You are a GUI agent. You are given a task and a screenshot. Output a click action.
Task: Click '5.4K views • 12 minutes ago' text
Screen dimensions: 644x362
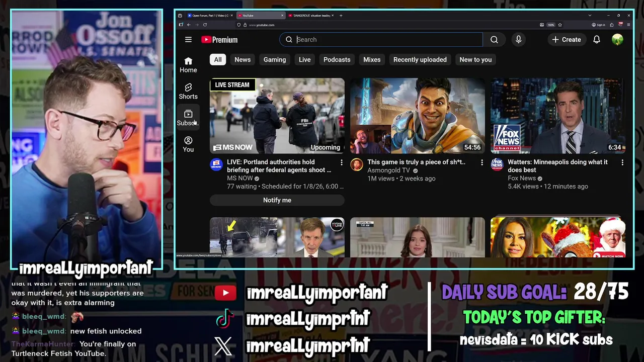(548, 187)
